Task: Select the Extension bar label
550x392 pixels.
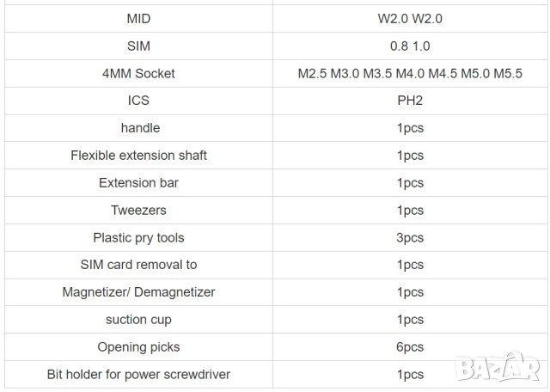Action: click(138, 183)
